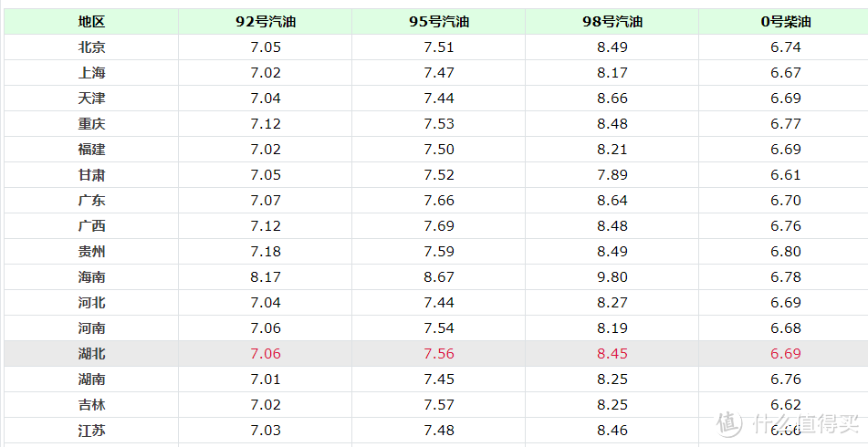
Task: Select the 吉林 region cell
Action: (x=91, y=405)
